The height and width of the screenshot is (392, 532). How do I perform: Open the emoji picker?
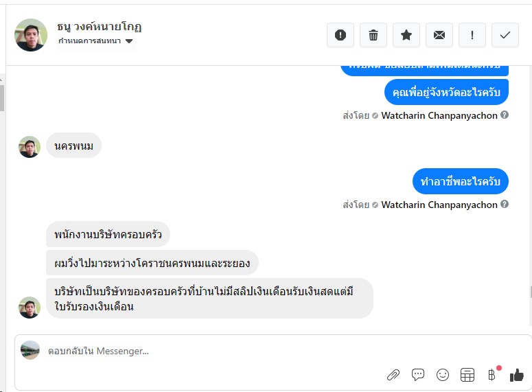coord(443,375)
